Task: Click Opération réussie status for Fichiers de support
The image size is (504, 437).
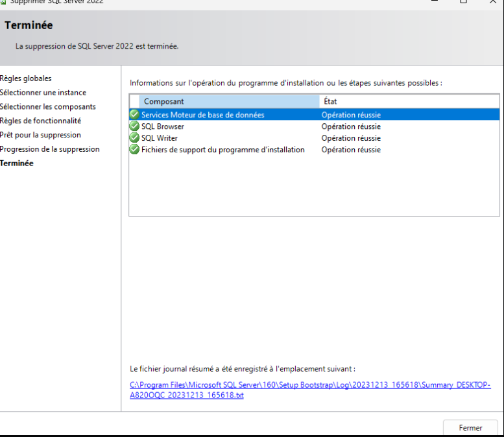Action: click(351, 149)
